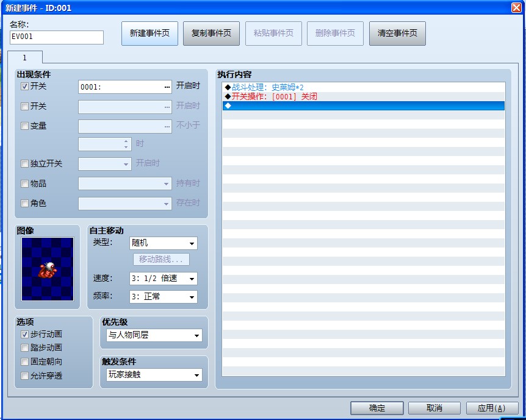Screen dimensions: 526x420
Task: Open the 角色 actor dropdown
Action: coord(125,204)
